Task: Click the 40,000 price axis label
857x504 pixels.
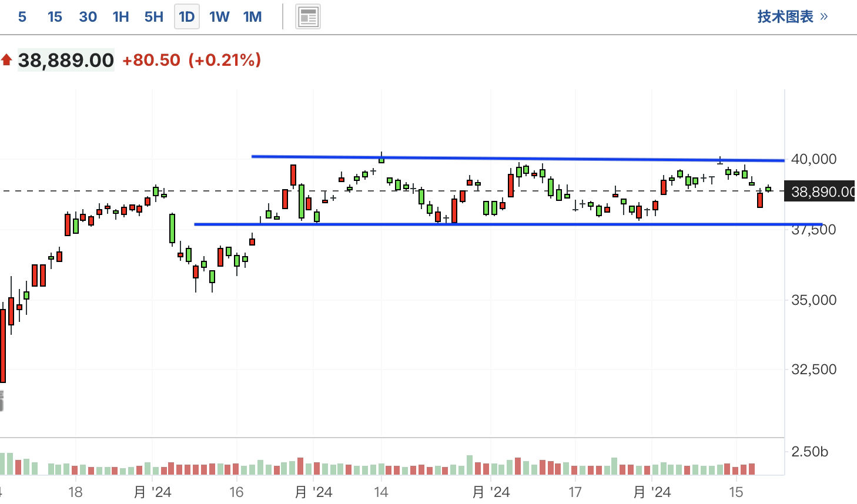Action: [814, 159]
